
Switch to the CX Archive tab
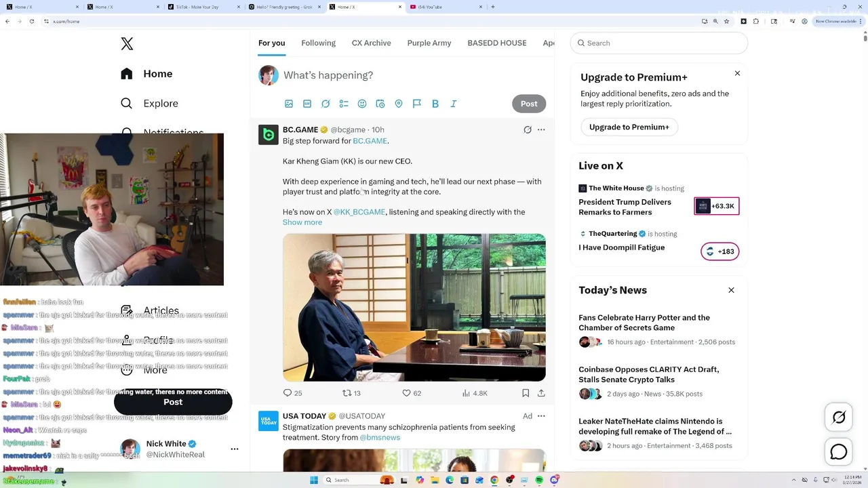[371, 43]
